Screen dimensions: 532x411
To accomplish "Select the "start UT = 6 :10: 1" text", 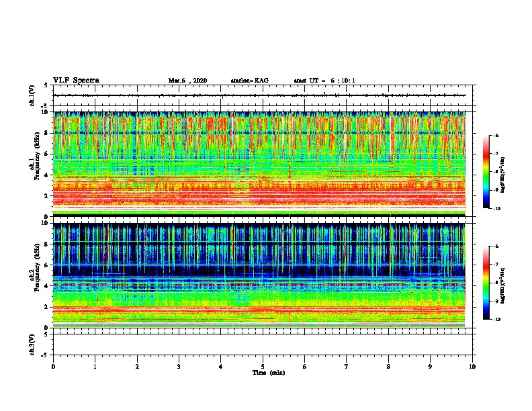I will tap(324, 81).
